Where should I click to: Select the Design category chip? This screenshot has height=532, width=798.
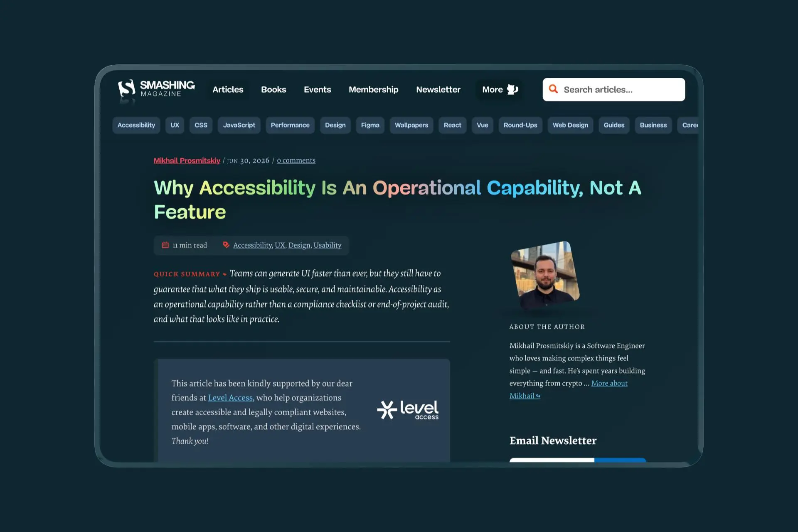[335, 125]
